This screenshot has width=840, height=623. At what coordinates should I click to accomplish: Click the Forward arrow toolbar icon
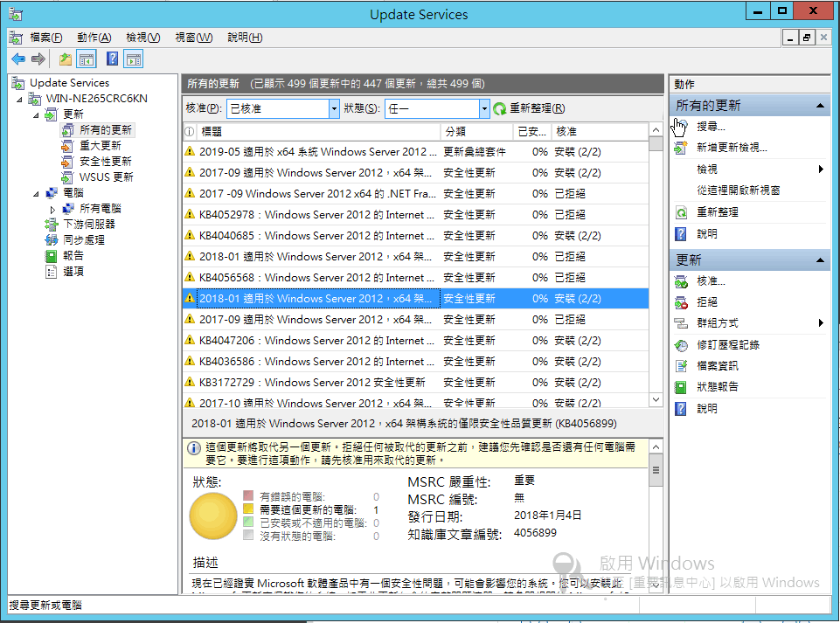[x=38, y=59]
